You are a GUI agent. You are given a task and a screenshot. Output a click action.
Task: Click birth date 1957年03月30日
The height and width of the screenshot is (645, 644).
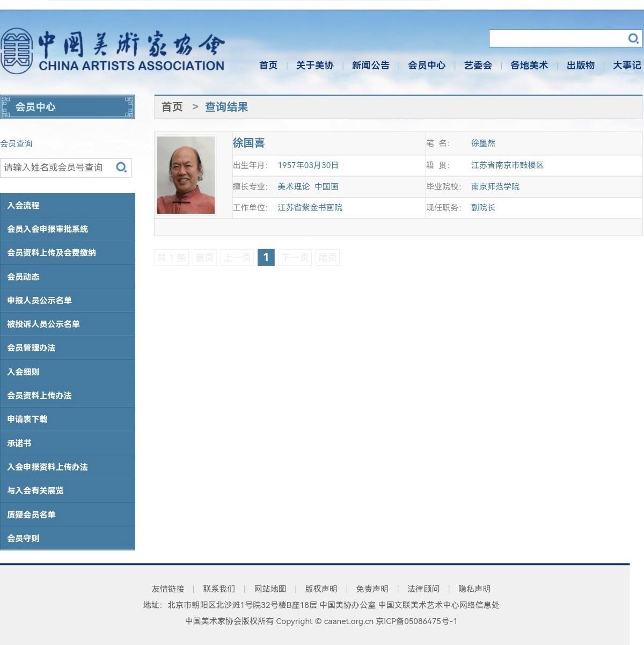point(308,165)
